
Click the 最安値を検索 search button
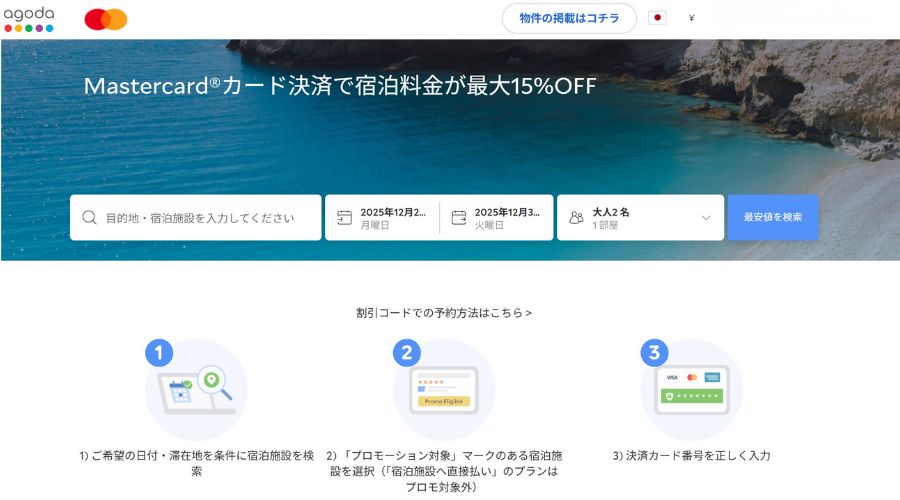(773, 217)
